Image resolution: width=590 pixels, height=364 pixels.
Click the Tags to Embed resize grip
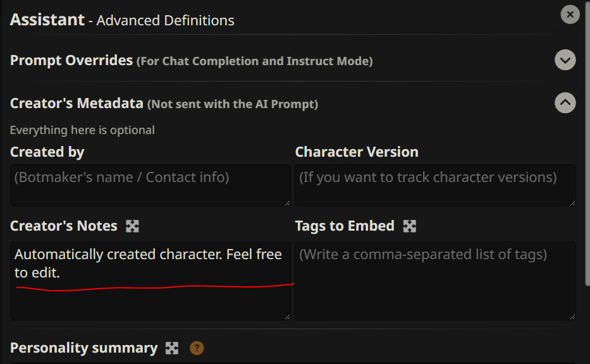pyautogui.click(x=572, y=316)
